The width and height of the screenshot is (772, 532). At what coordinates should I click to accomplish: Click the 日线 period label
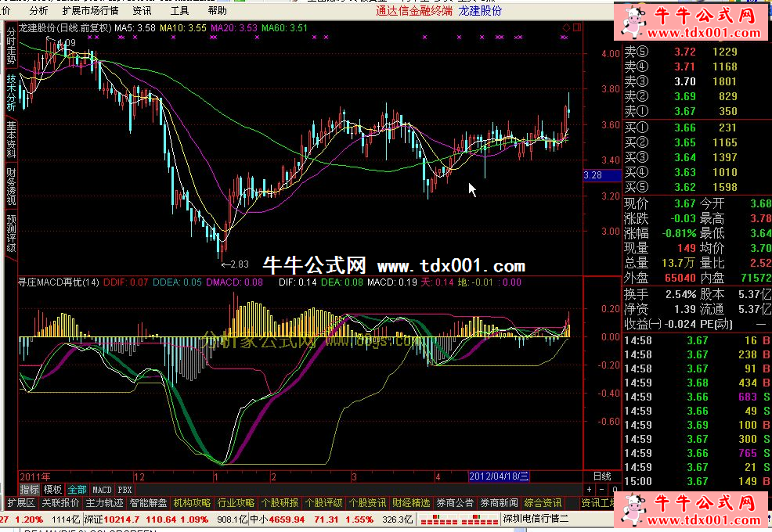[601, 476]
